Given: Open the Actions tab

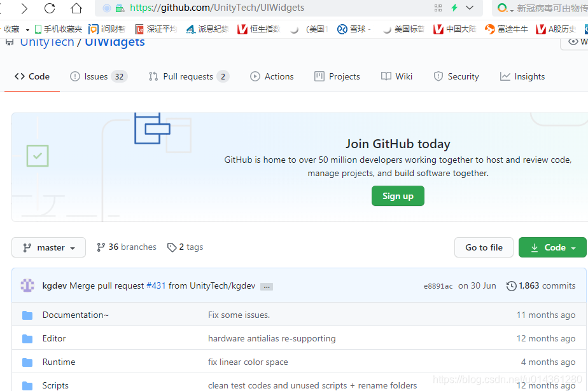Looking at the screenshot, I should tap(272, 76).
